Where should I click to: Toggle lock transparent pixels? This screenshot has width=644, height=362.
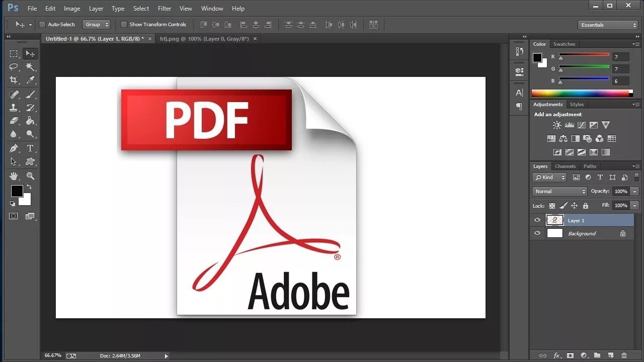[x=552, y=206]
